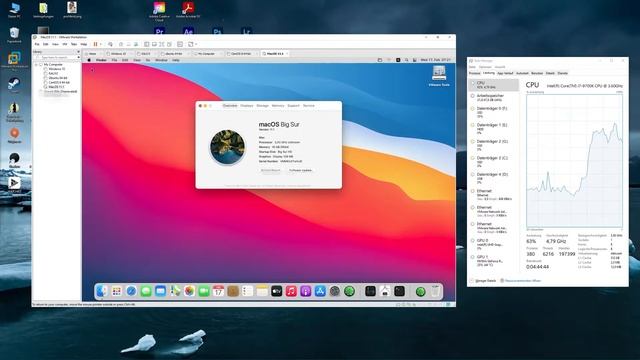Launch Safari from the dock
The width and height of the screenshot is (640, 360).
click(131, 291)
